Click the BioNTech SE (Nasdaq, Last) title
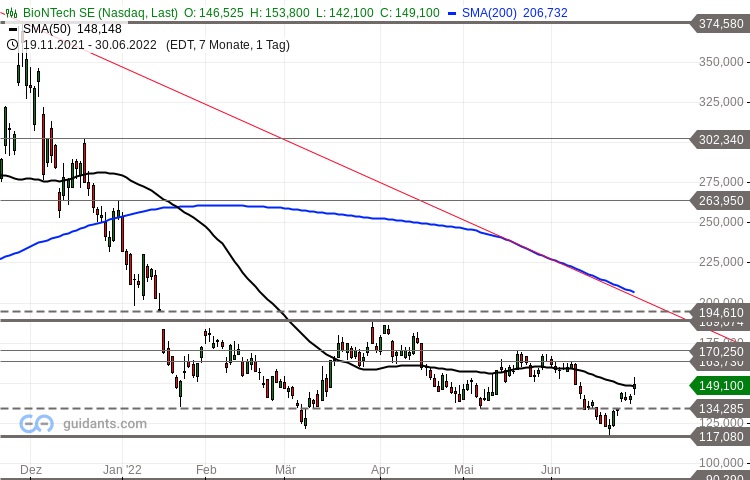Viewport: 750px width, 480px height. pos(100,13)
